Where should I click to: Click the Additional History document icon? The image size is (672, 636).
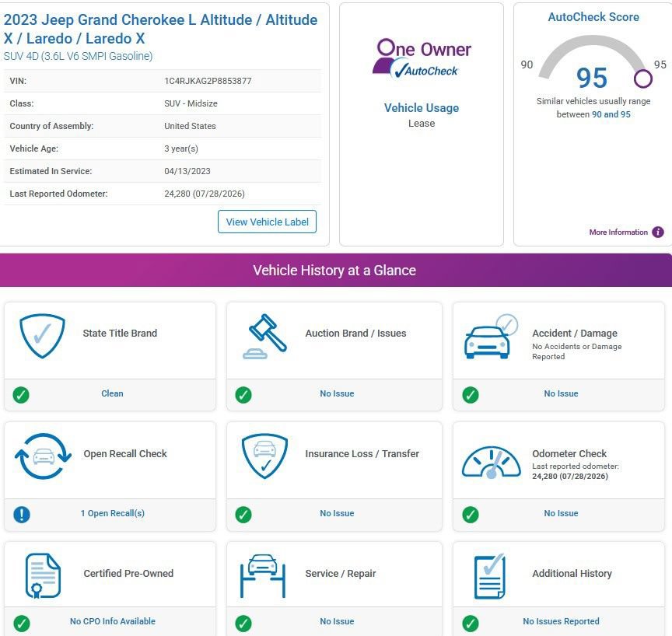pos(490,576)
